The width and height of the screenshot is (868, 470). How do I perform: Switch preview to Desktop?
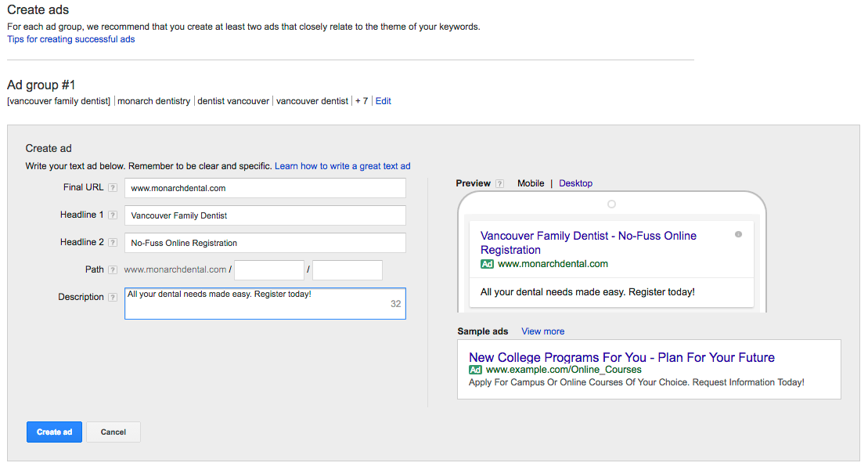pos(575,183)
